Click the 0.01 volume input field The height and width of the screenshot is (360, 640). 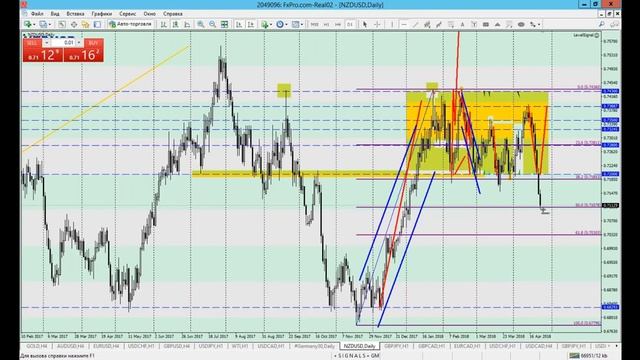coord(63,43)
